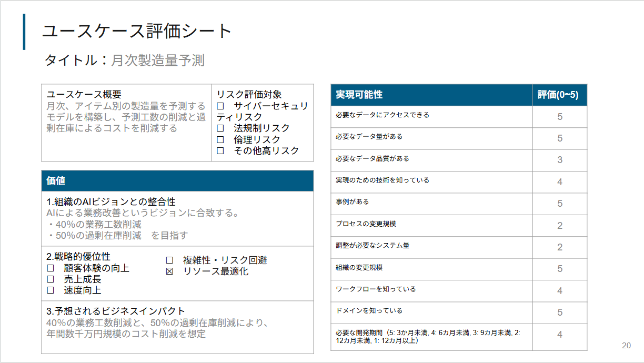Viewport: 644px width, 363px height.
Task: Toggle the 速度向上 checkbox
Action: (x=51, y=290)
